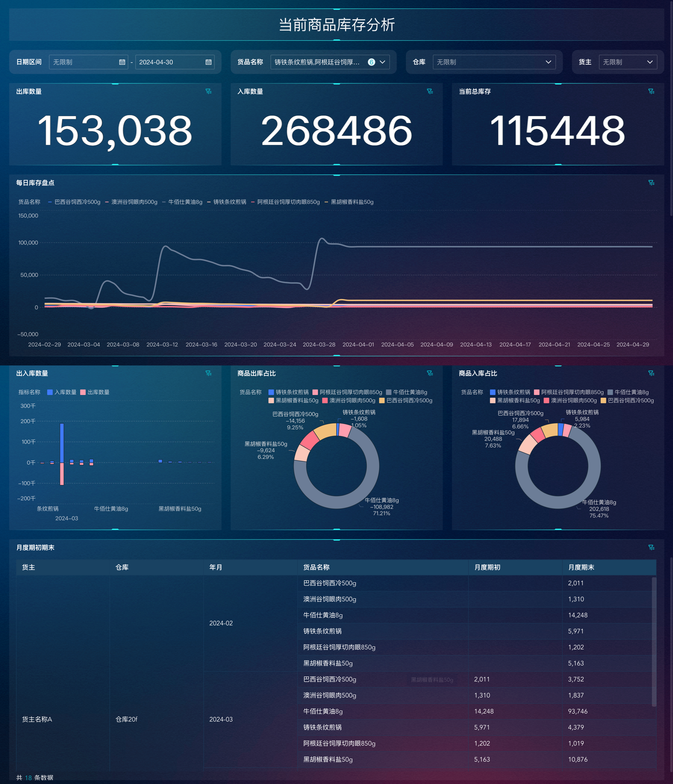Expand the 货品名称 multi-select dropdown
Screen dimensions: 673x784
(x=382, y=62)
